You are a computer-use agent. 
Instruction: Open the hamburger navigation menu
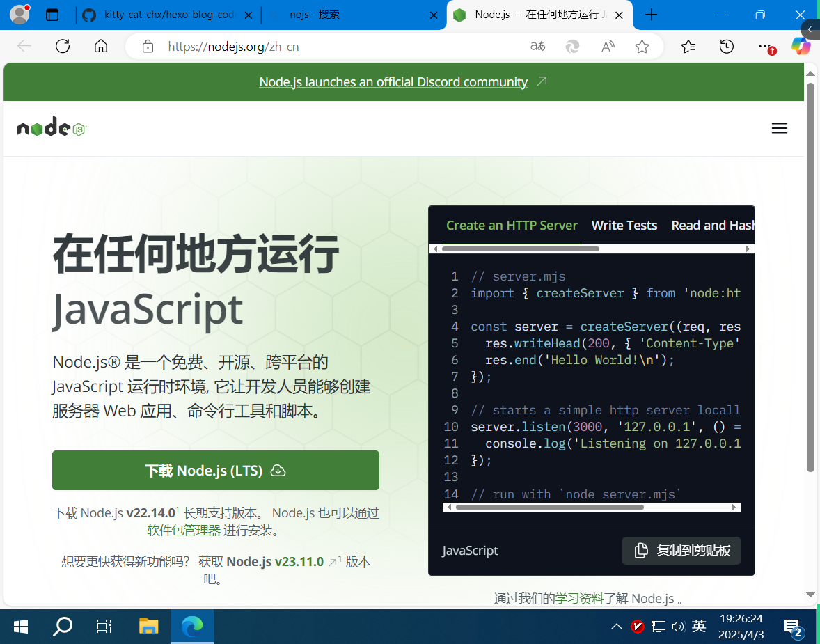(x=779, y=128)
